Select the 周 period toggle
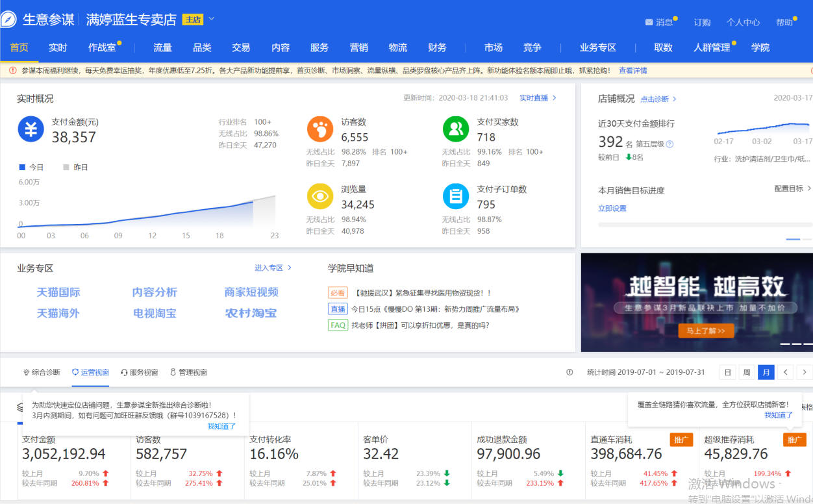 click(x=747, y=372)
